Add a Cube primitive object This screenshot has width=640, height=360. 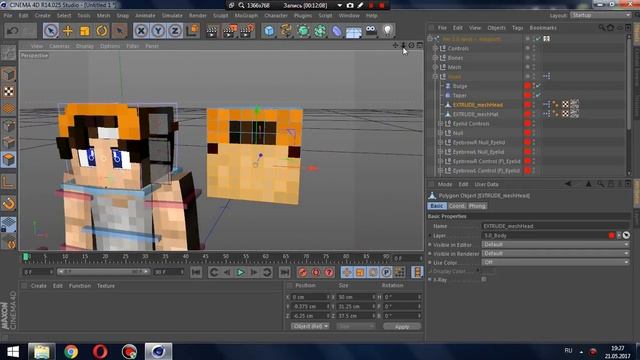click(269, 31)
